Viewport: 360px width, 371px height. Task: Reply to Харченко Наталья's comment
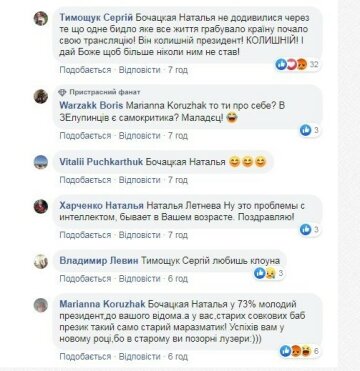coord(140,235)
